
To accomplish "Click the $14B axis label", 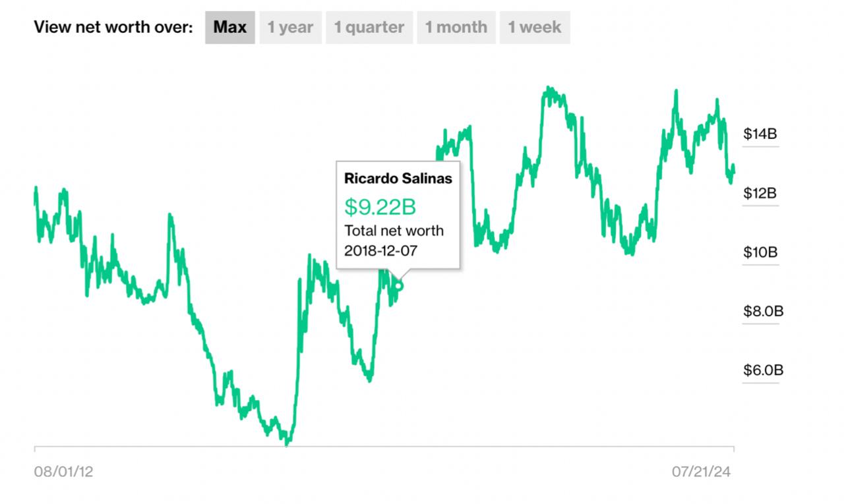I will tap(760, 134).
